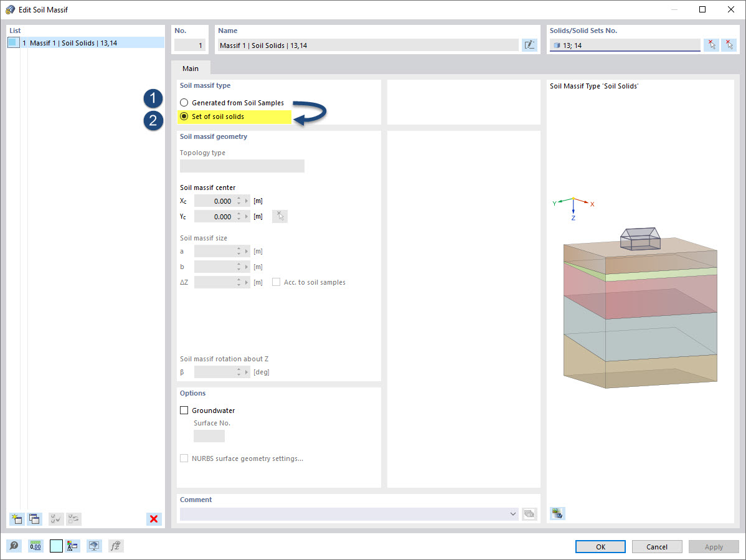
Task: Click the β rotation input field
Action: pyautogui.click(x=215, y=372)
